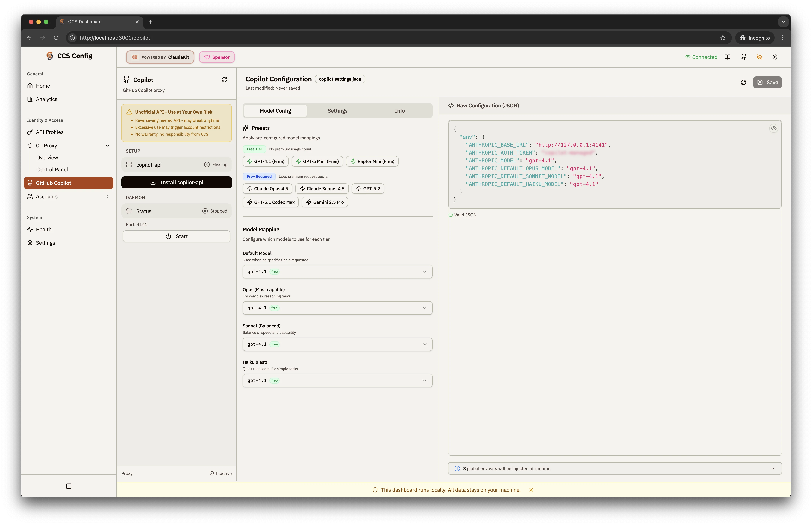This screenshot has width=812, height=525.
Task: Click the Analytics sidebar icon
Action: [30, 99]
